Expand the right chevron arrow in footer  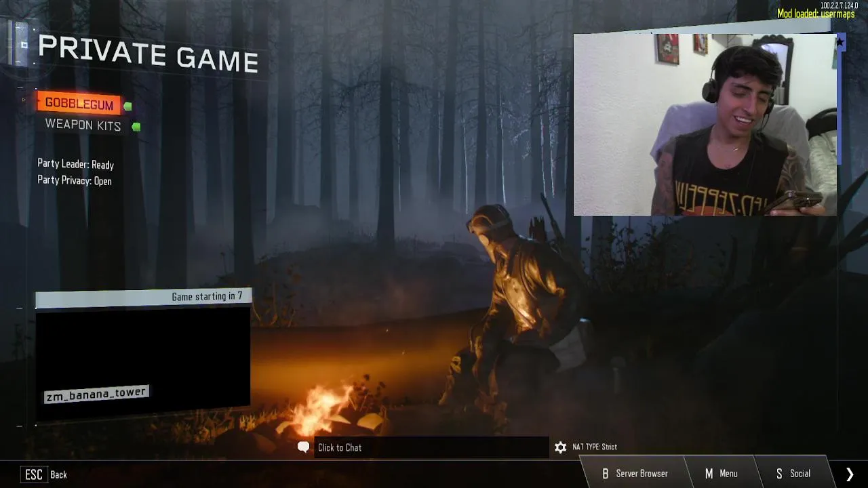[850, 474]
